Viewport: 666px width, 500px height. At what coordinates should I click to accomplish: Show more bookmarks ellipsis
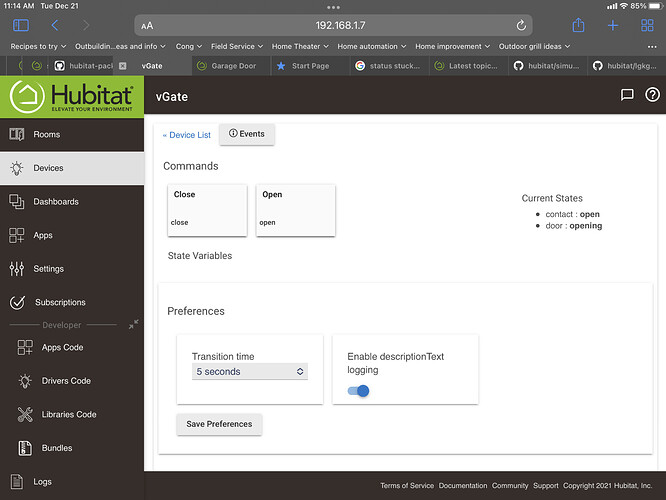coord(652,47)
